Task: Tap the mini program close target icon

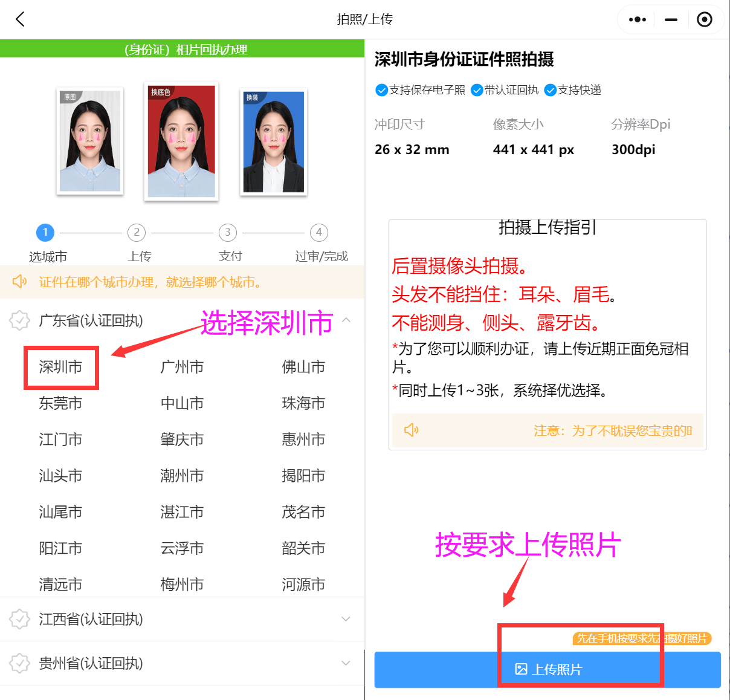Action: coord(704,19)
